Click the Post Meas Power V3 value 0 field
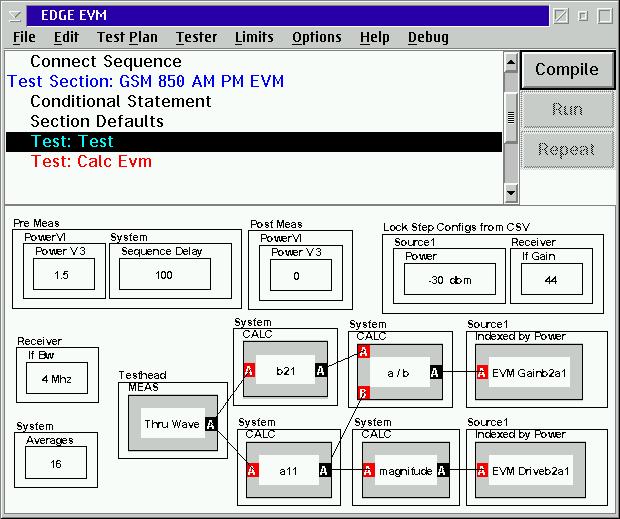Viewport: 620px width, 519px height. [x=301, y=276]
